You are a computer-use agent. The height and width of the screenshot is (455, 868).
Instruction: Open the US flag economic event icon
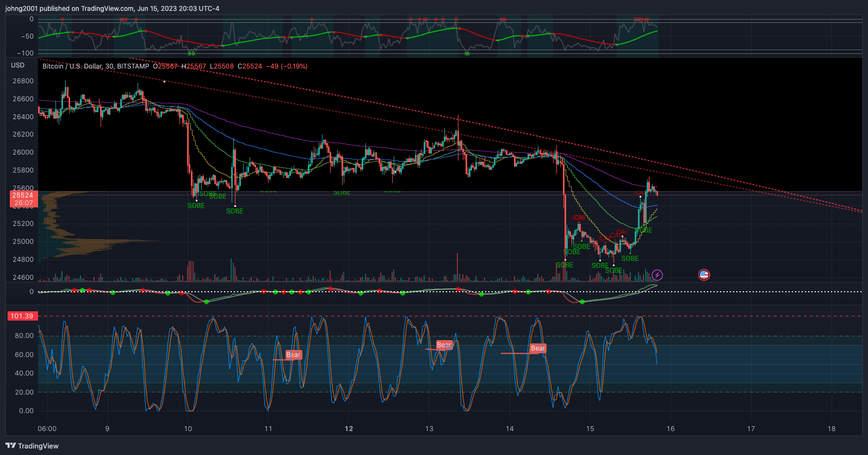point(704,275)
